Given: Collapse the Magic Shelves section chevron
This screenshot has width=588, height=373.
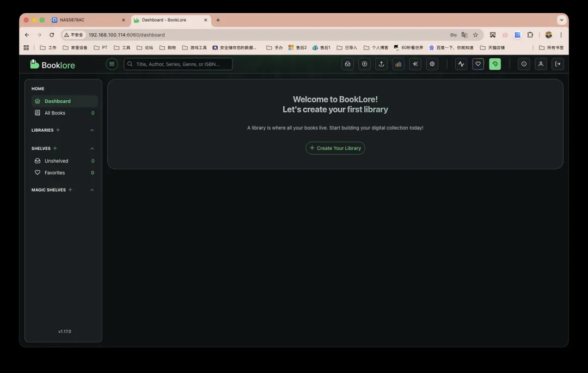Looking at the screenshot, I should pyautogui.click(x=92, y=190).
